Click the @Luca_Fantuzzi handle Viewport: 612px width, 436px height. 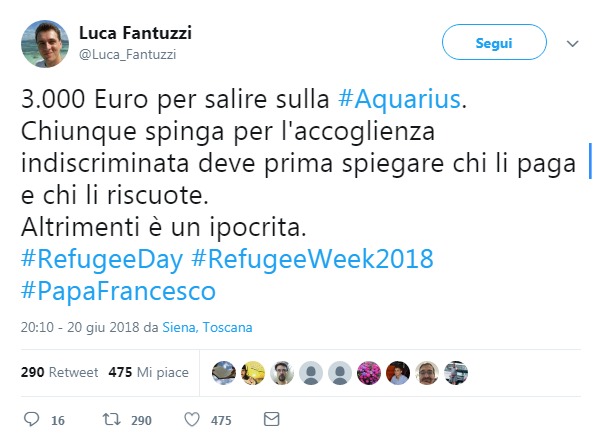click(127, 54)
